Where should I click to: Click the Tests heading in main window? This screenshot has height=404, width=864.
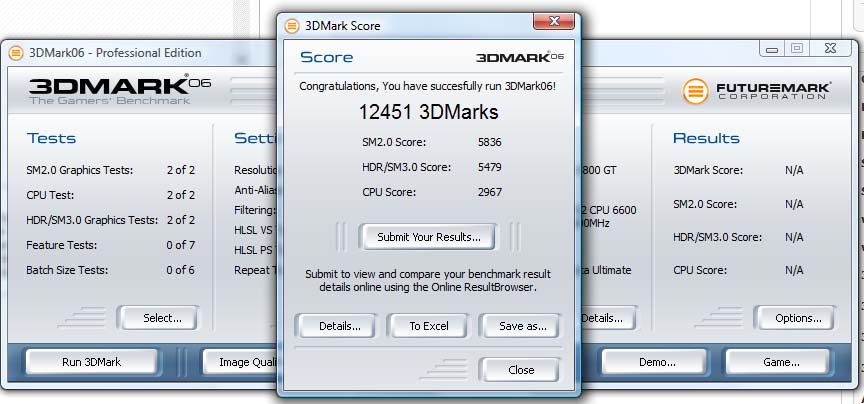click(x=51, y=138)
